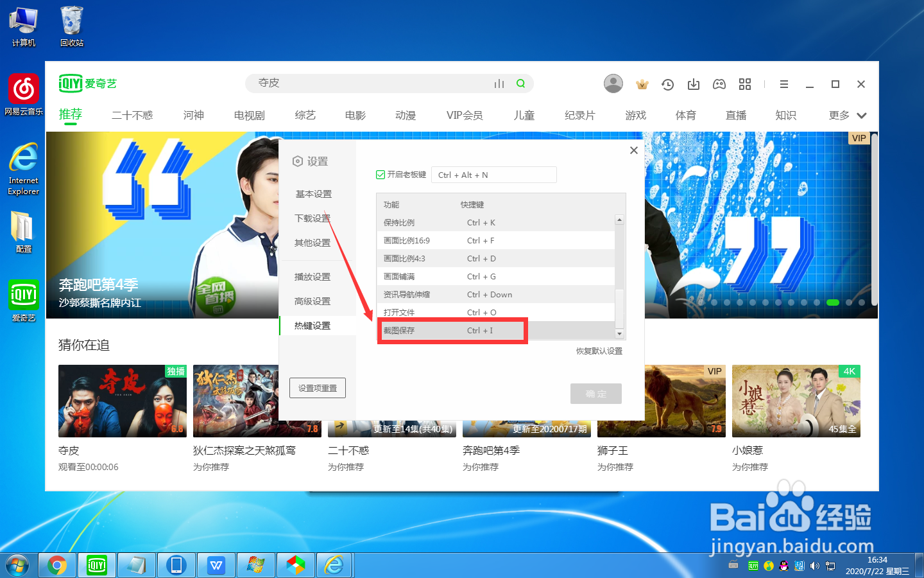Open the 夺皮 video thumbnail

click(123, 401)
